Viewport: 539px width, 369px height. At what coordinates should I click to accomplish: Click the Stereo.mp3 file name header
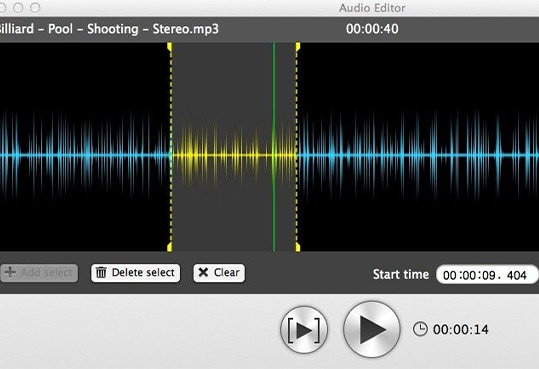(108, 29)
